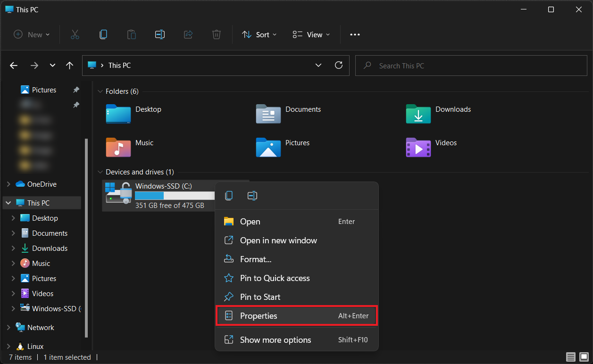Viewport: 593px width, 364px height.
Task: Expand the Desktop node in sidebar
Action: [x=13, y=218]
